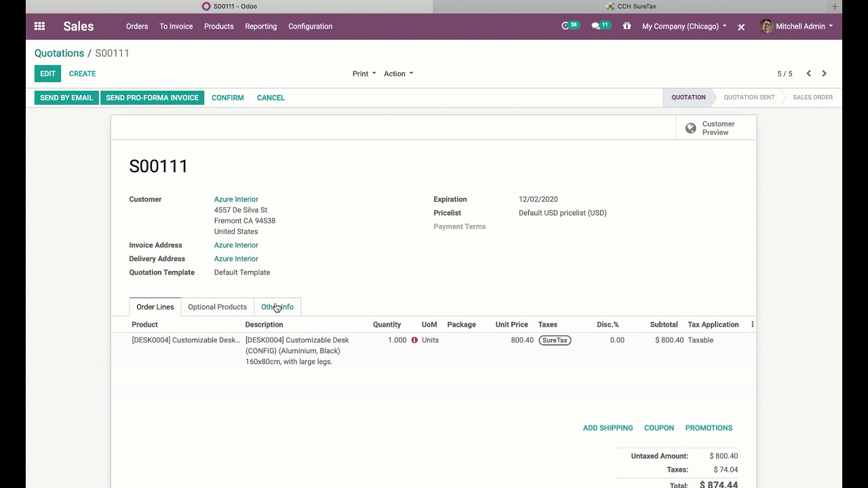Click Mitchell Admin avatar picture
Image resolution: width=868 pixels, height=488 pixels.
tap(766, 26)
